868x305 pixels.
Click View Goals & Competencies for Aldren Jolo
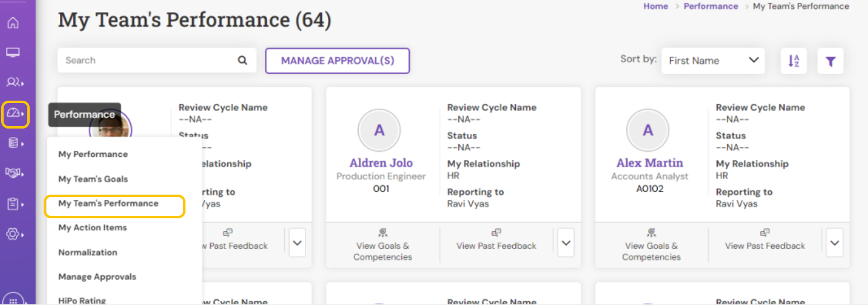tap(382, 244)
